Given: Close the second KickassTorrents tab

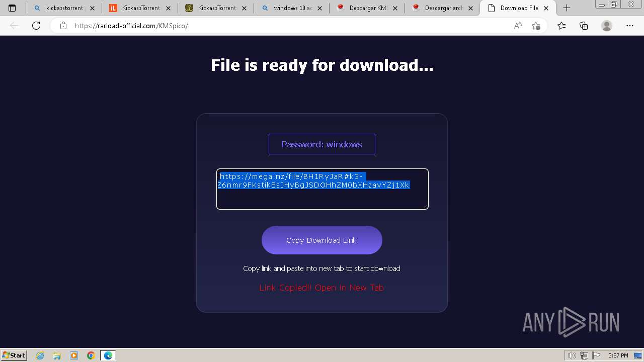Looking at the screenshot, I should click(x=244, y=8).
